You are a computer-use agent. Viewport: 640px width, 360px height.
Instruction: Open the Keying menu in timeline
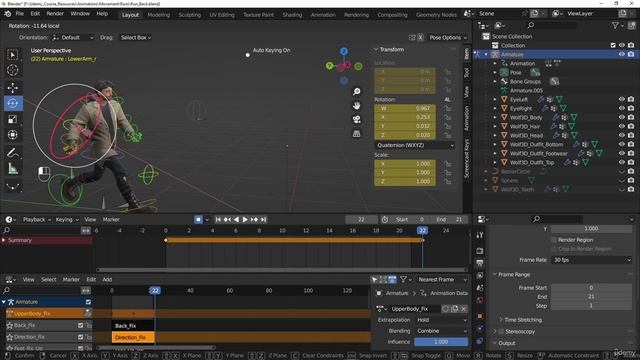(x=67, y=220)
